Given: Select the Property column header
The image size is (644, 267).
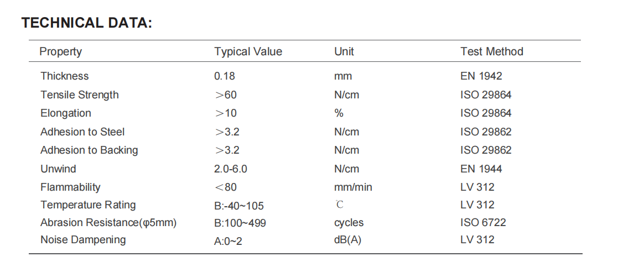Looking at the screenshot, I should [61, 52].
